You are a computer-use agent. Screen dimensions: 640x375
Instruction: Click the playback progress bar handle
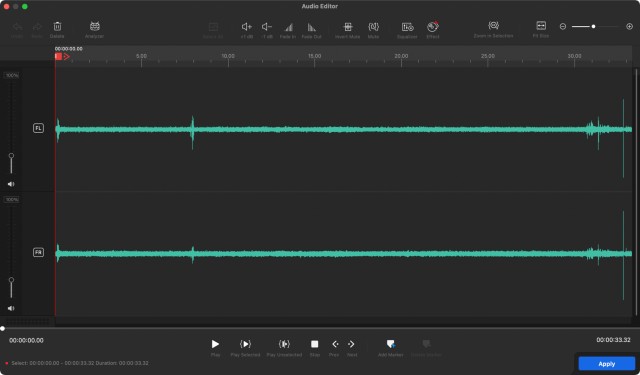click(3, 328)
